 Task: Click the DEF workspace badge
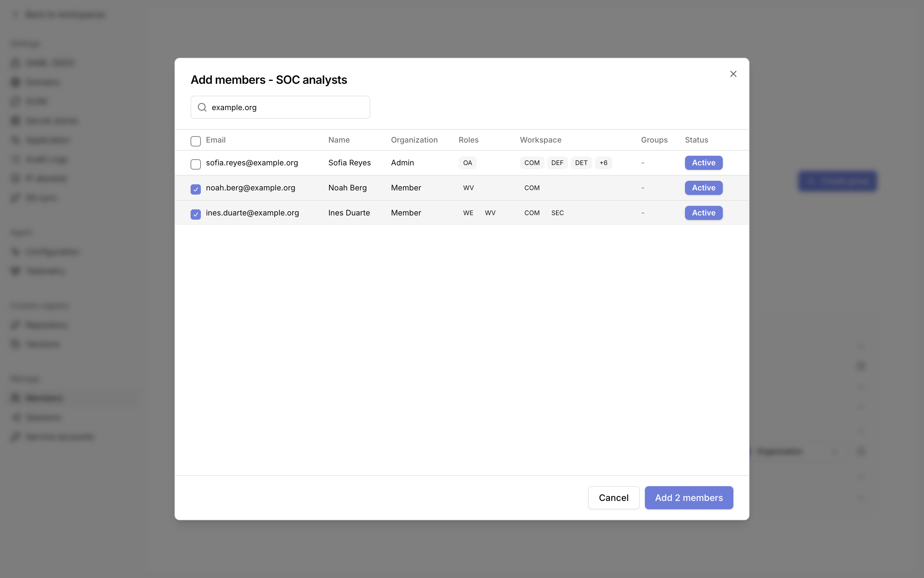pos(557,163)
